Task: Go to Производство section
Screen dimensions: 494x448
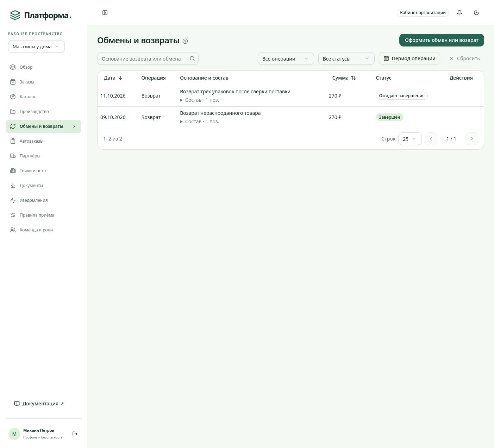Action: (43, 111)
